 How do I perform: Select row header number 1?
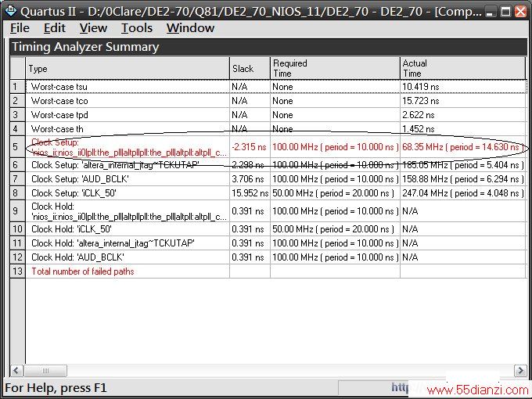[18, 87]
